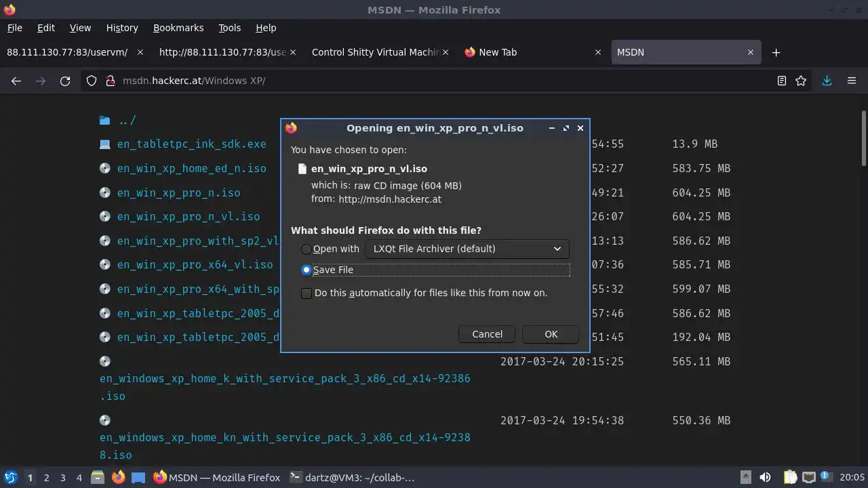This screenshot has width=868, height=488.
Task: Open the View menu
Action: 80,28
